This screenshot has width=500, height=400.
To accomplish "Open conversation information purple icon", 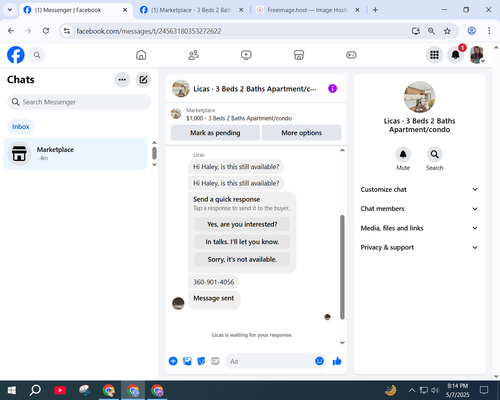I will [x=332, y=89].
